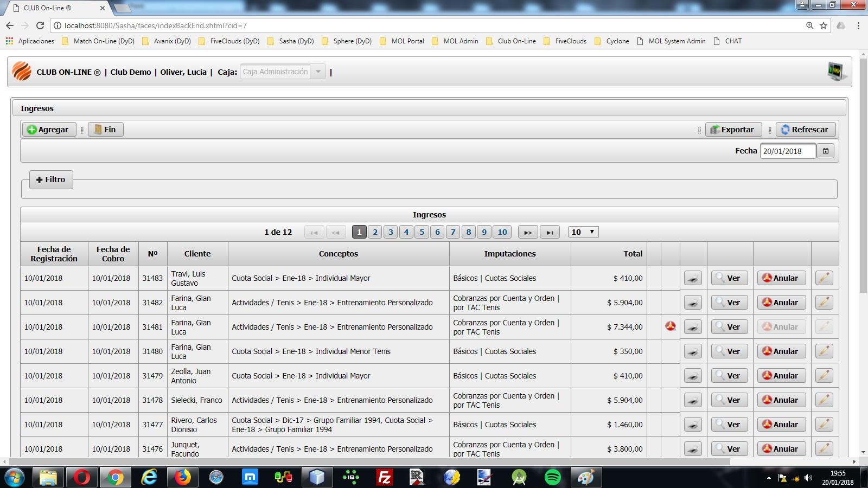The width and height of the screenshot is (868, 488).
Task: Bookmark this page with the star icon
Action: tap(824, 25)
